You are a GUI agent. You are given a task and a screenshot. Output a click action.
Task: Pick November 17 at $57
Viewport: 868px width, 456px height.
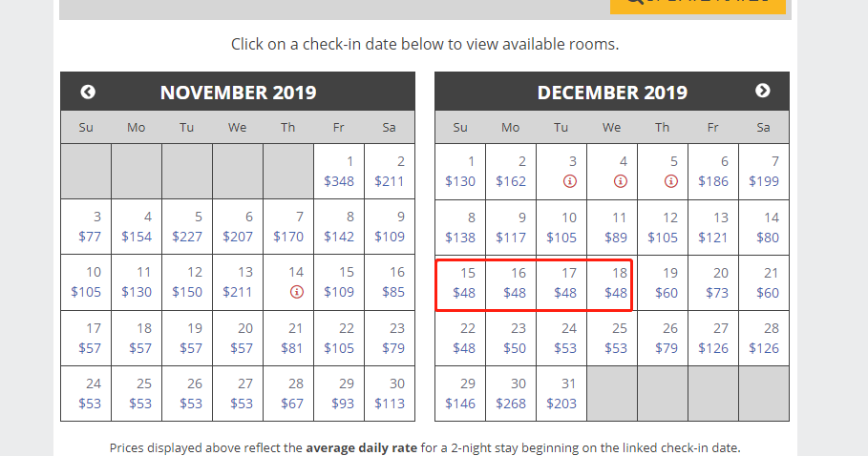pos(86,339)
